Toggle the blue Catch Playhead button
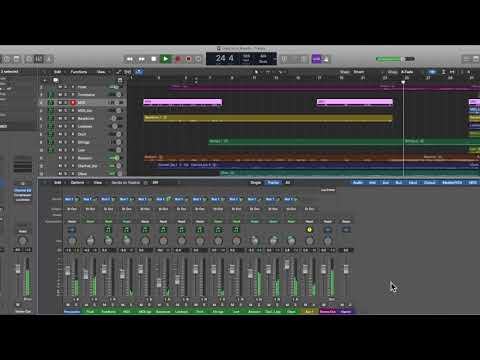Screen dimensions: 480x360 coord(139,72)
